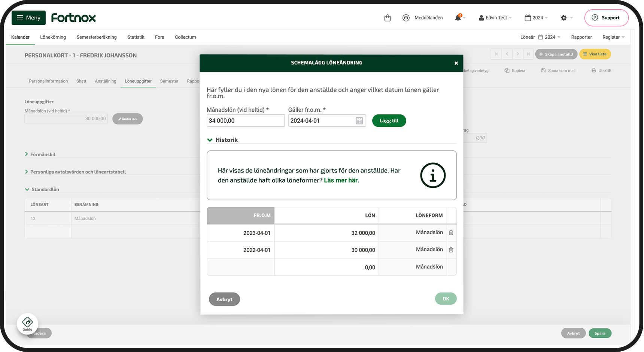
Task: Close the Schemalägg löneändring dialog
Action: [x=456, y=63]
